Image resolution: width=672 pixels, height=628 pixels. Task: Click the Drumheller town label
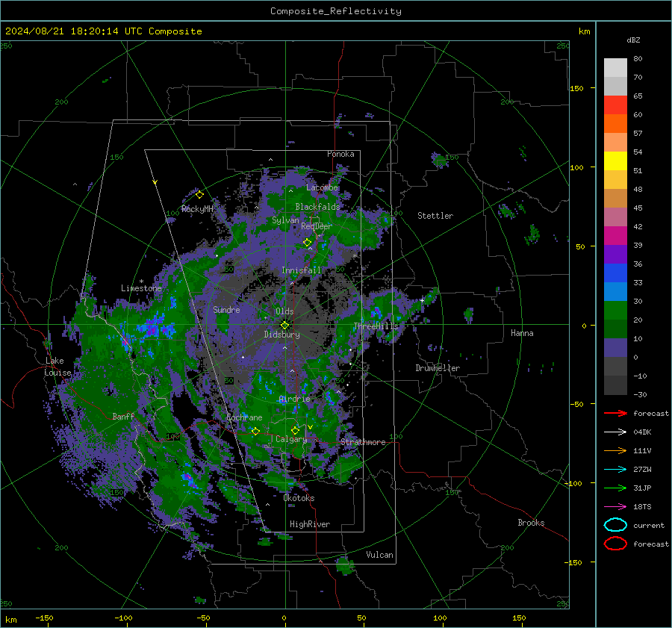pyautogui.click(x=438, y=368)
